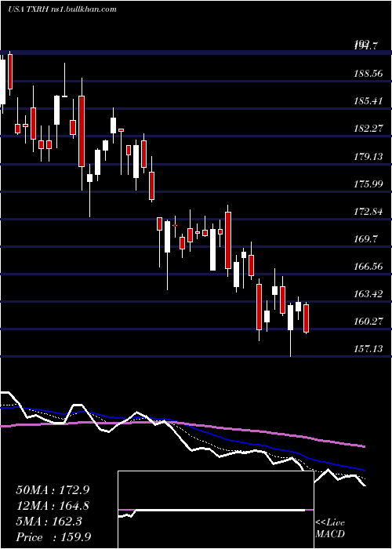
Task: Click the 'USA TXRH ns1.bullkhan.com' header text
Action: click(62, 9)
